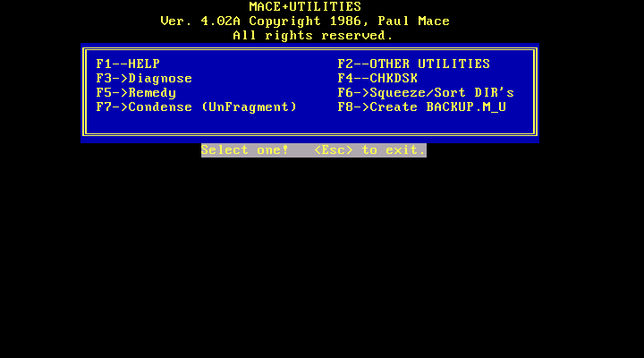Click the 'Select one! <Esc> to exit.' prompt
This screenshot has width=644, height=358.
click(314, 150)
